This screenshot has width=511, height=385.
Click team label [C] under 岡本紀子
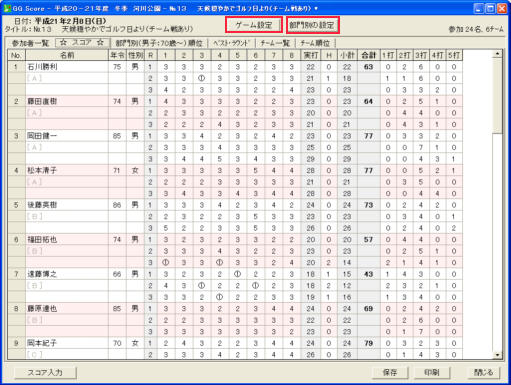[35, 355]
